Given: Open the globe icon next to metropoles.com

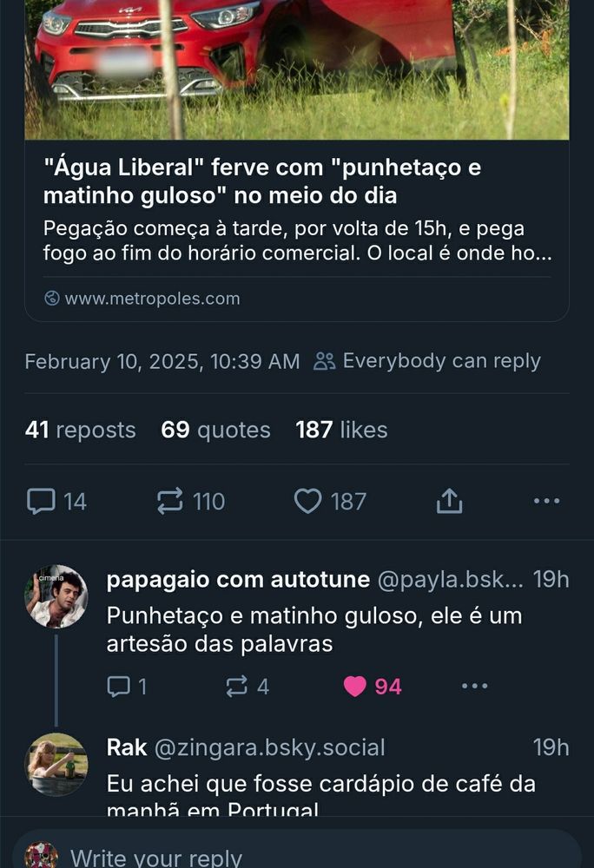Looking at the screenshot, I should coord(50,299).
